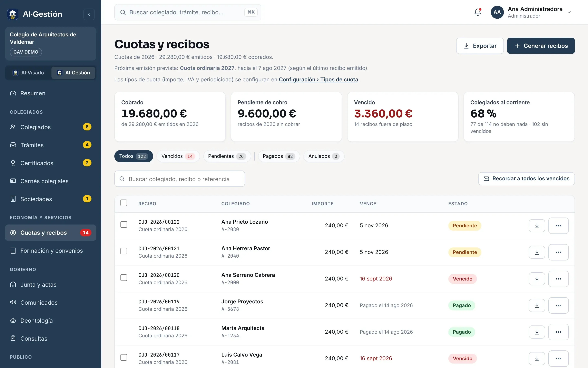Filter by Pendientes tab
This screenshot has height=368, width=588.
pyautogui.click(x=227, y=156)
